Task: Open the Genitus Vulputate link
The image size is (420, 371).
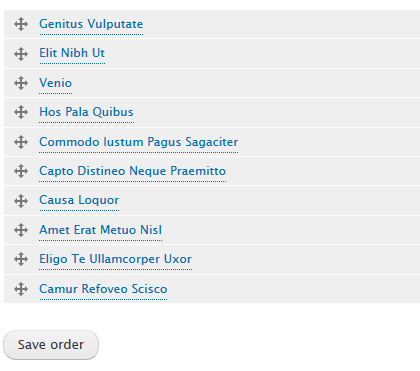Action: pyautogui.click(x=91, y=24)
